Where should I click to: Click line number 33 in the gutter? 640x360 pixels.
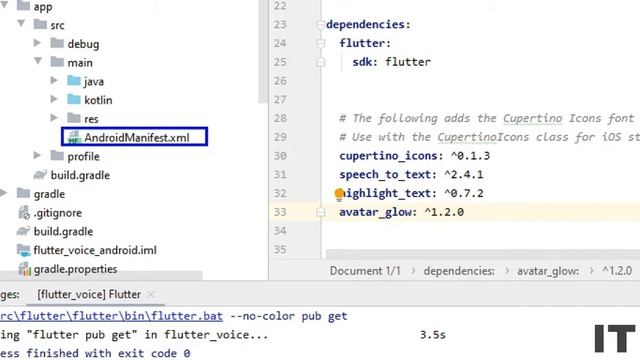click(x=280, y=212)
